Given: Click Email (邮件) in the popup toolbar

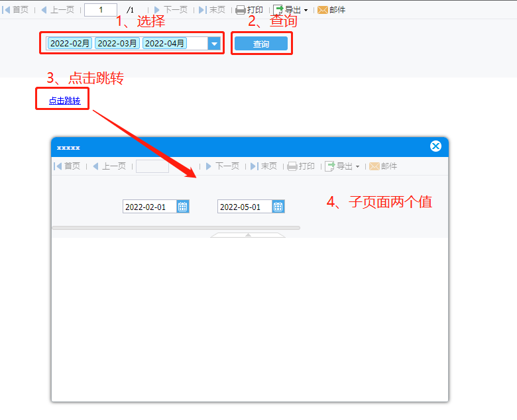Looking at the screenshot, I should [x=383, y=166].
